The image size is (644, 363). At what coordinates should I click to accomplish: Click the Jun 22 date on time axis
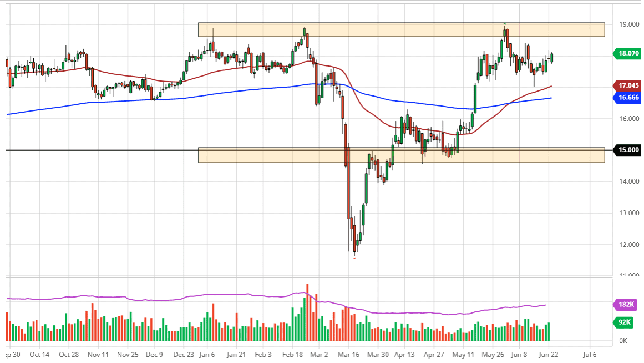pyautogui.click(x=549, y=354)
